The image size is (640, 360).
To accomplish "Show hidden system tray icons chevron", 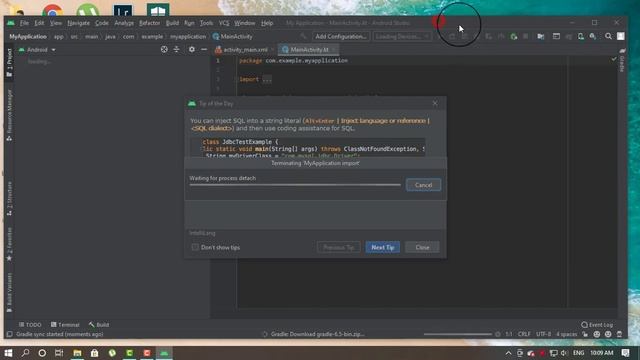I will click(508, 353).
